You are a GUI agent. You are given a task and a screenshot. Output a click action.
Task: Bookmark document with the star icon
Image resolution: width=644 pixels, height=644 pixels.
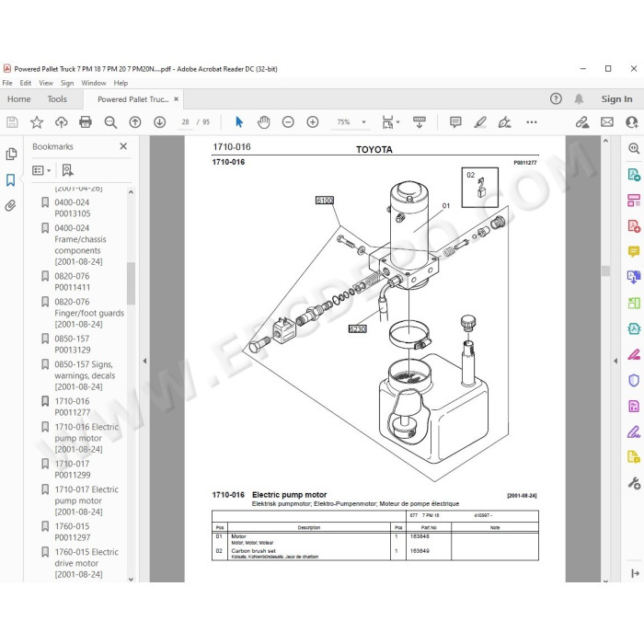(37, 122)
